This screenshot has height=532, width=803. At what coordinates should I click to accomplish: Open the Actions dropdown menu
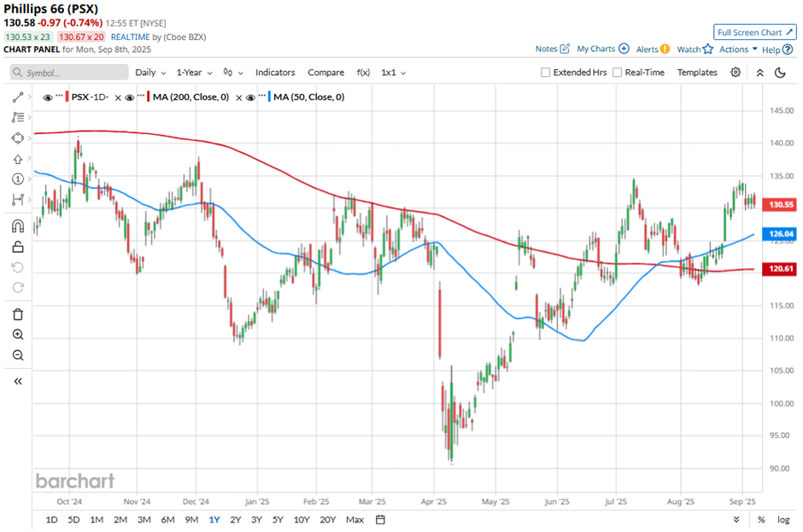[738, 50]
